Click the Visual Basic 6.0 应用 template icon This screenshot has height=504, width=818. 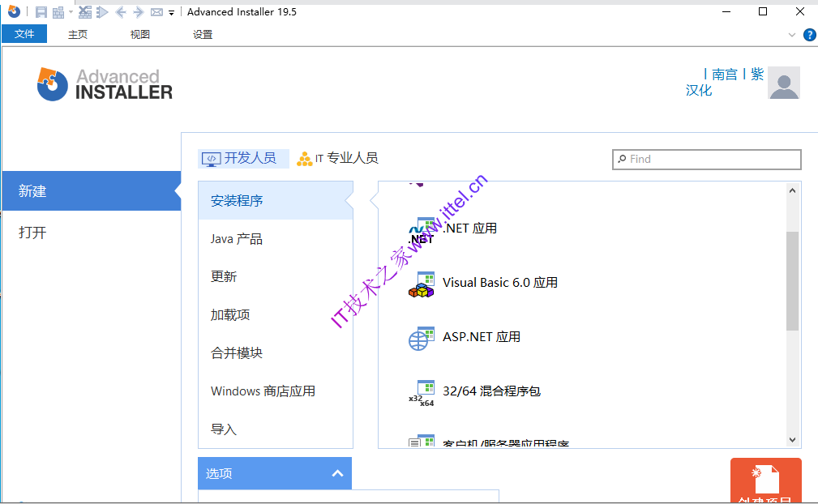pos(422,284)
